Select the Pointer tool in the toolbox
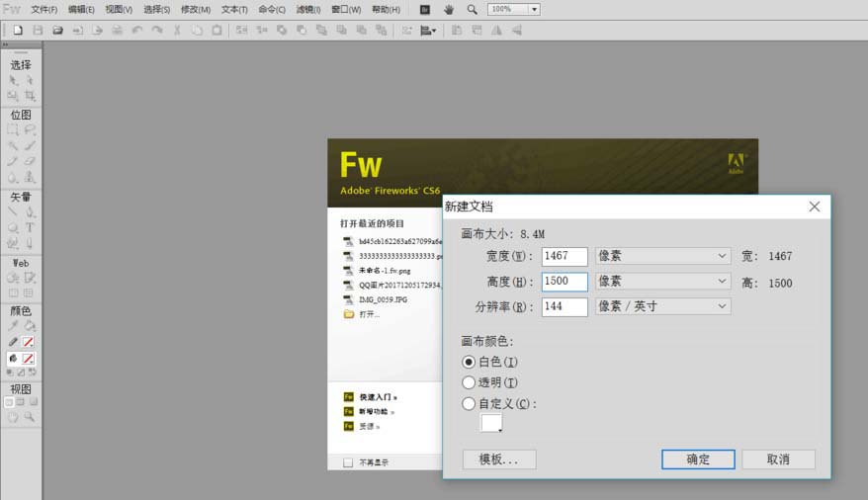 tap(13, 80)
